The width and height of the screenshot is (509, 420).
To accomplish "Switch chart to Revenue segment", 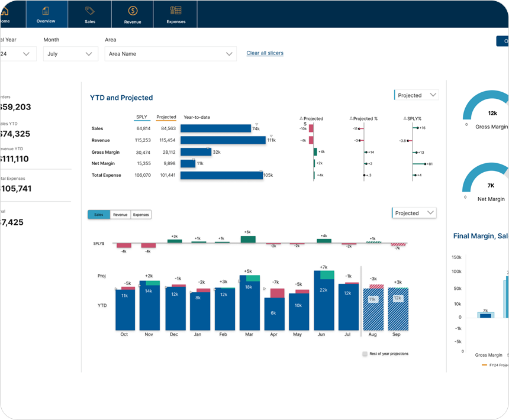I will (x=120, y=215).
